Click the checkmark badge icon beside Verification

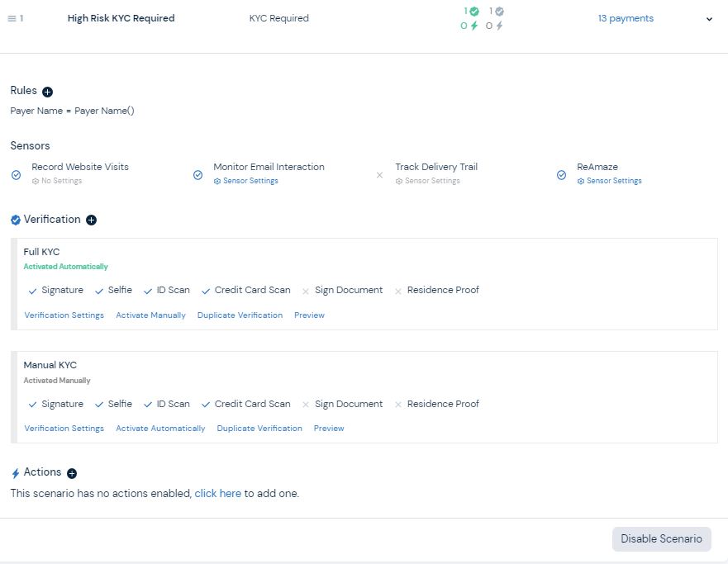click(x=13, y=220)
